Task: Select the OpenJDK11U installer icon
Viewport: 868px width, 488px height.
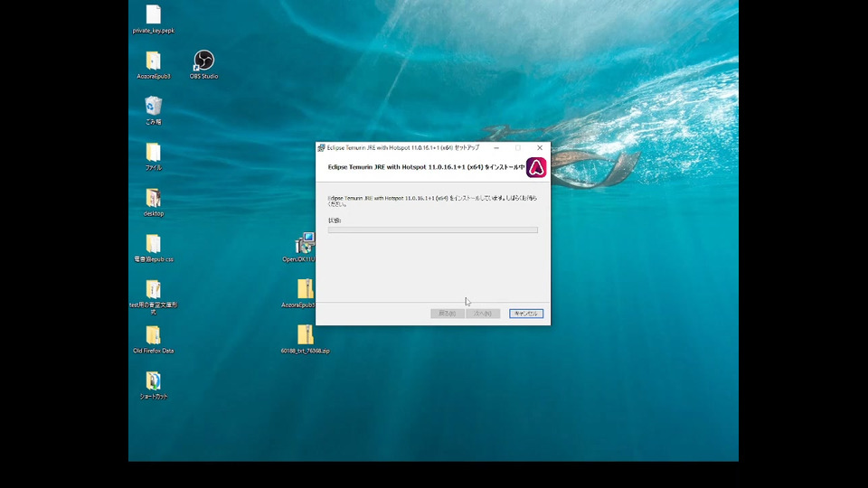Action: point(305,243)
